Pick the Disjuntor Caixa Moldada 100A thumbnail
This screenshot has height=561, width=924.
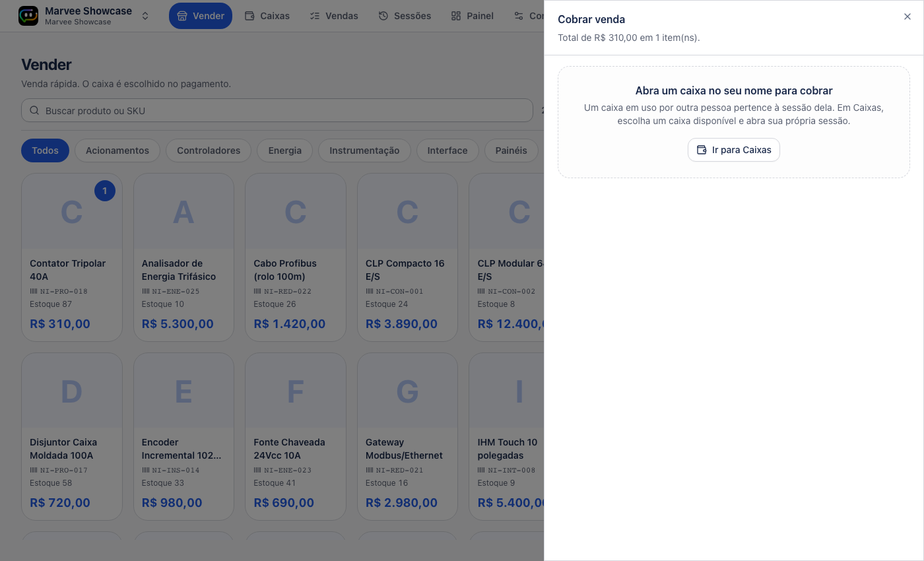click(72, 391)
